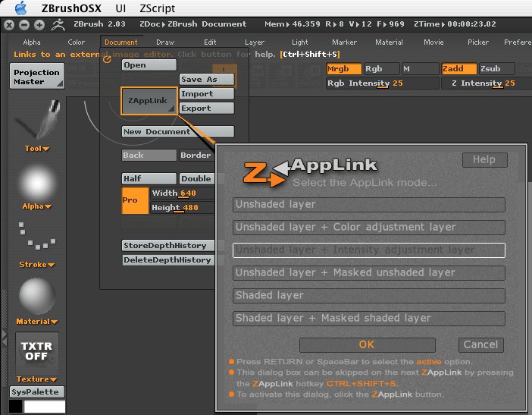
Task: Open the Document palette menu
Action: 121,42
